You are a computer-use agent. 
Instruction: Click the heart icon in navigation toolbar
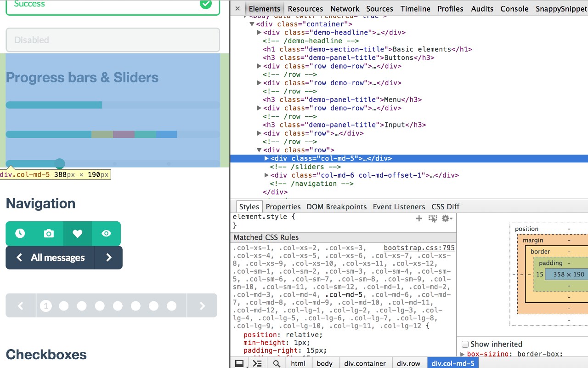point(78,234)
